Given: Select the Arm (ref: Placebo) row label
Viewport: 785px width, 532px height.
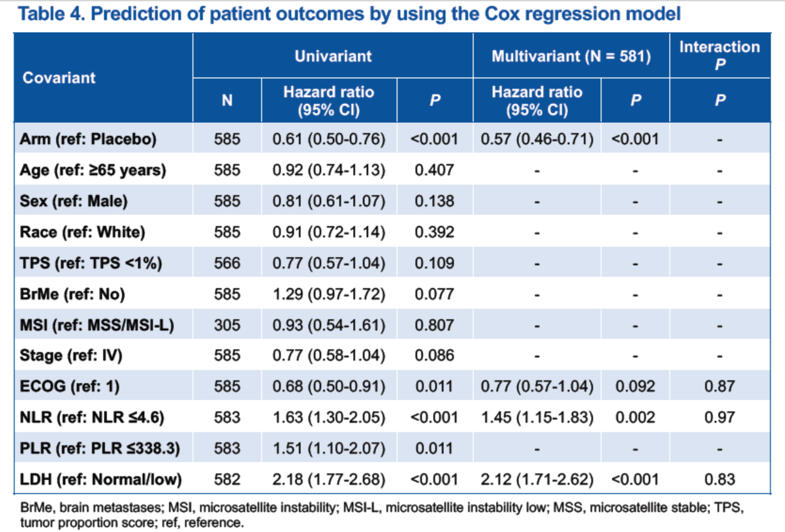Looking at the screenshot, I should coord(88,139).
